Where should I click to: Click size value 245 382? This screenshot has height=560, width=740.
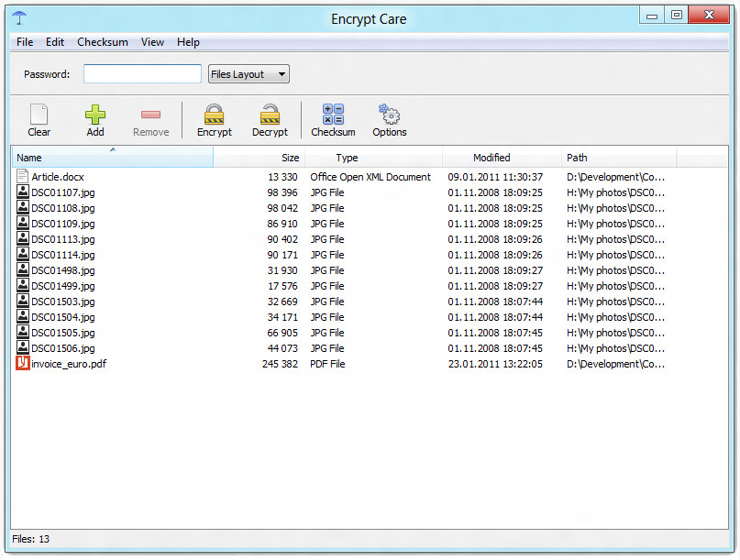coord(280,364)
